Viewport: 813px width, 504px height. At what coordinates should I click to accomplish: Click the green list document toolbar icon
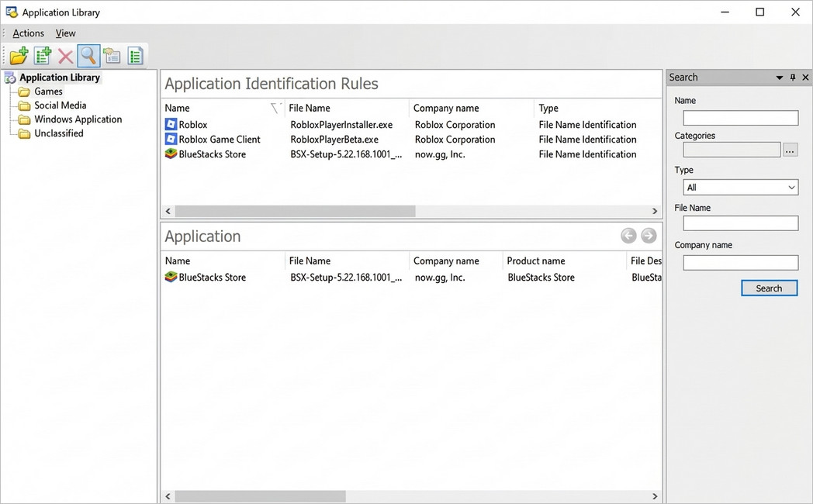(x=135, y=55)
